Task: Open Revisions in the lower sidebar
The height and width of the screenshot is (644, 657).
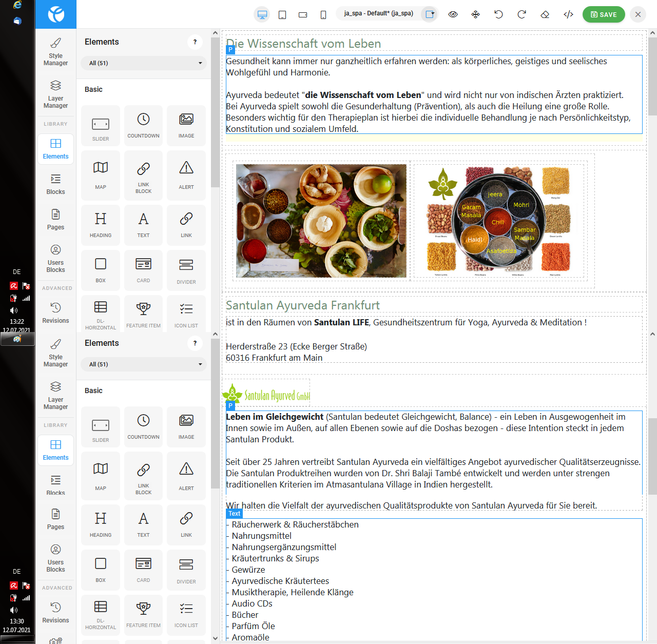Action: click(x=55, y=613)
